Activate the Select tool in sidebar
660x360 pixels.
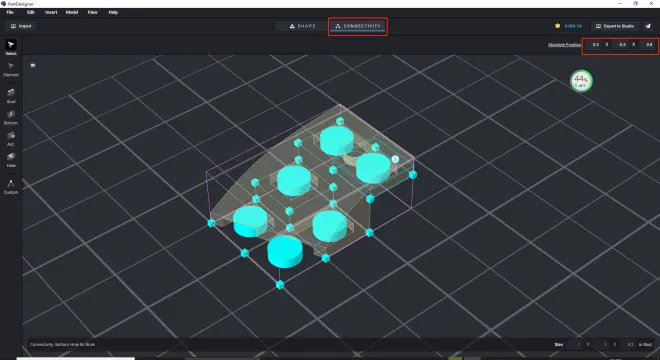coord(11,47)
